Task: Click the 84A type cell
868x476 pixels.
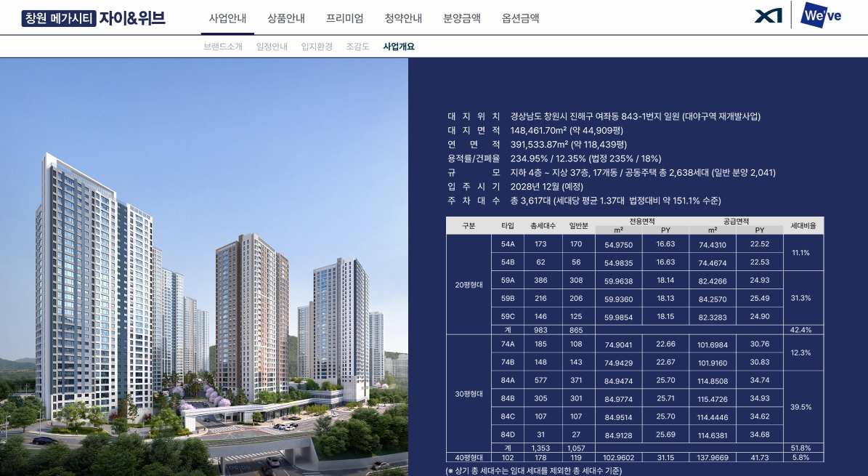Action: 508,380
